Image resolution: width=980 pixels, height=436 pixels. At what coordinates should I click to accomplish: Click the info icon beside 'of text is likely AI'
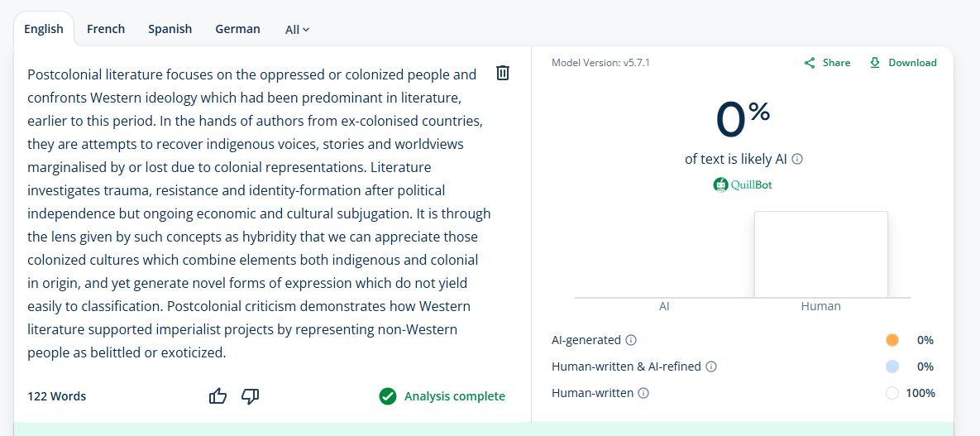(798, 159)
